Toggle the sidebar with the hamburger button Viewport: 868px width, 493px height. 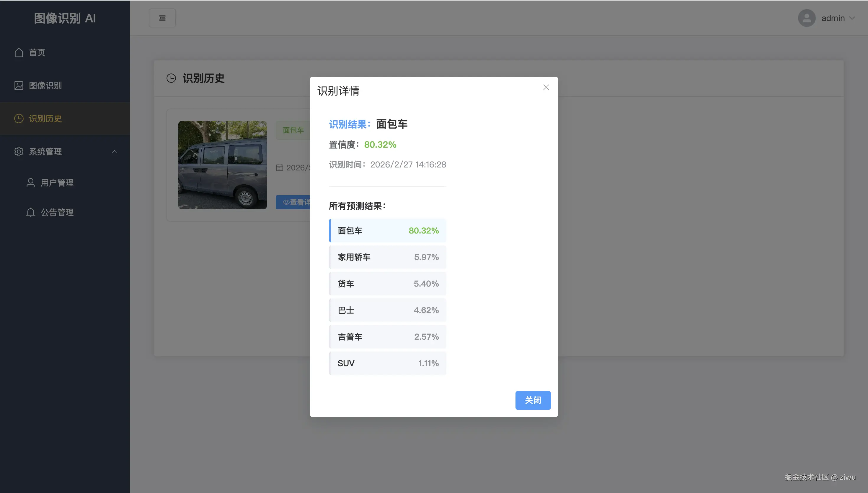coord(162,18)
